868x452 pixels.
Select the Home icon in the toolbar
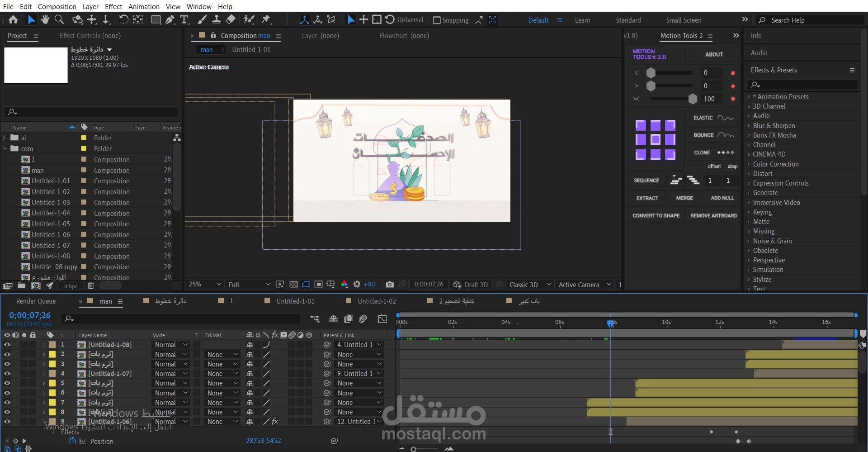coord(13,19)
